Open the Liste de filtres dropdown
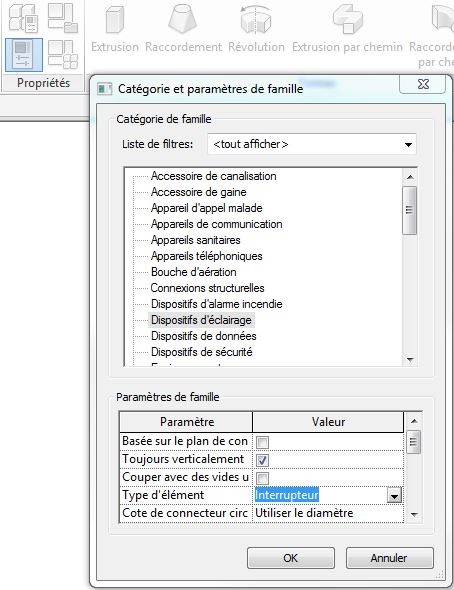 pyautogui.click(x=312, y=144)
